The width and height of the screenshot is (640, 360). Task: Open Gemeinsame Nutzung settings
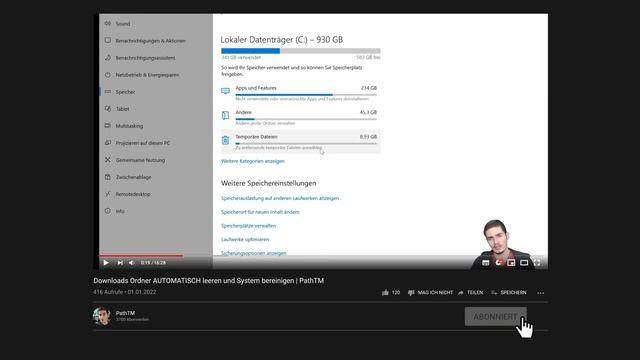pos(140,160)
